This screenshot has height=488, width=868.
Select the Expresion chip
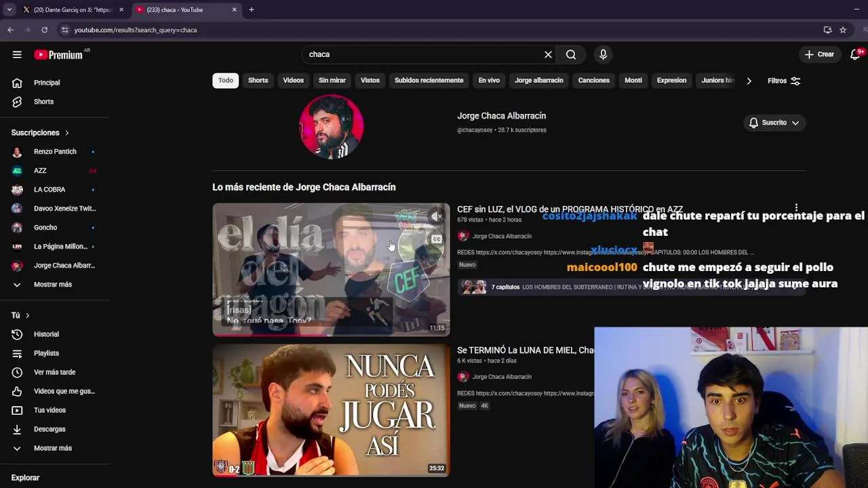(x=671, y=81)
